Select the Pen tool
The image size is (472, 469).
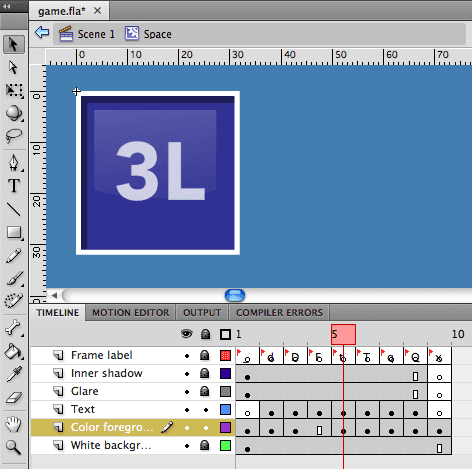[x=14, y=162]
